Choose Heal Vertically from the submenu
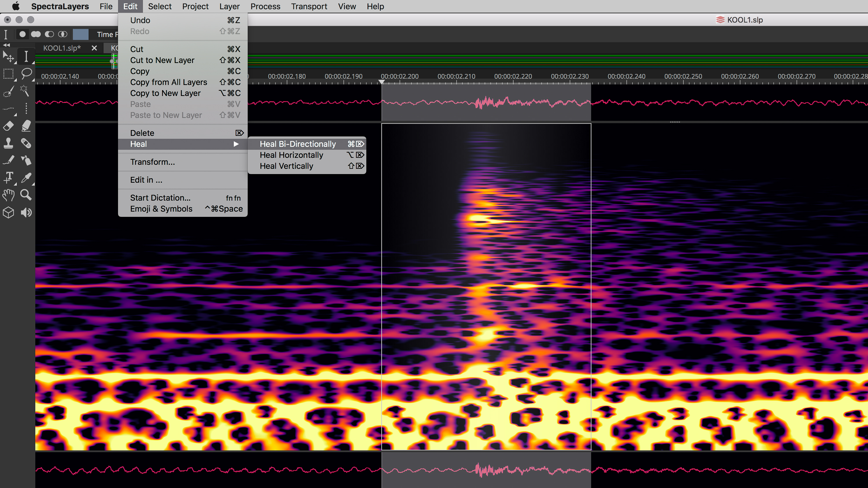The width and height of the screenshot is (868, 488). click(x=286, y=166)
